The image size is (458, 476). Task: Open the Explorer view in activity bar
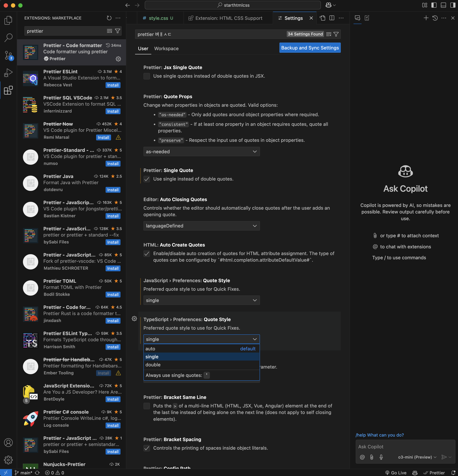coord(8,20)
